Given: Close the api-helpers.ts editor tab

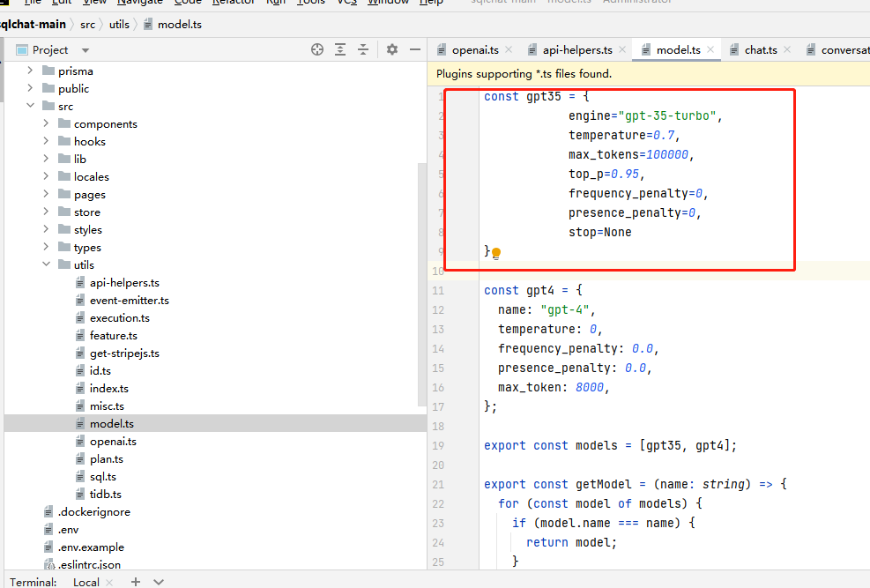Looking at the screenshot, I should click(x=622, y=50).
